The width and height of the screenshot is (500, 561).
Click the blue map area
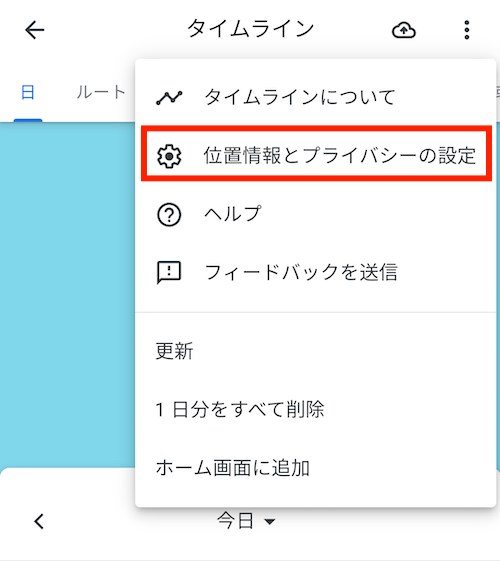coord(67,293)
